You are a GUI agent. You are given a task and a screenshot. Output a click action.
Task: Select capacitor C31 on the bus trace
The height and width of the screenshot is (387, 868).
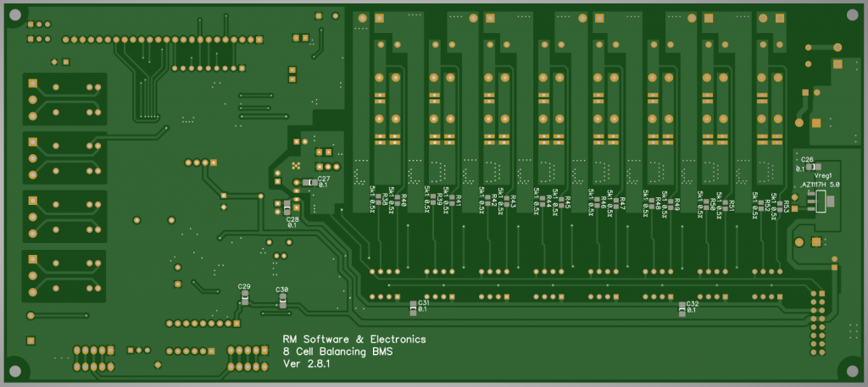point(414,307)
